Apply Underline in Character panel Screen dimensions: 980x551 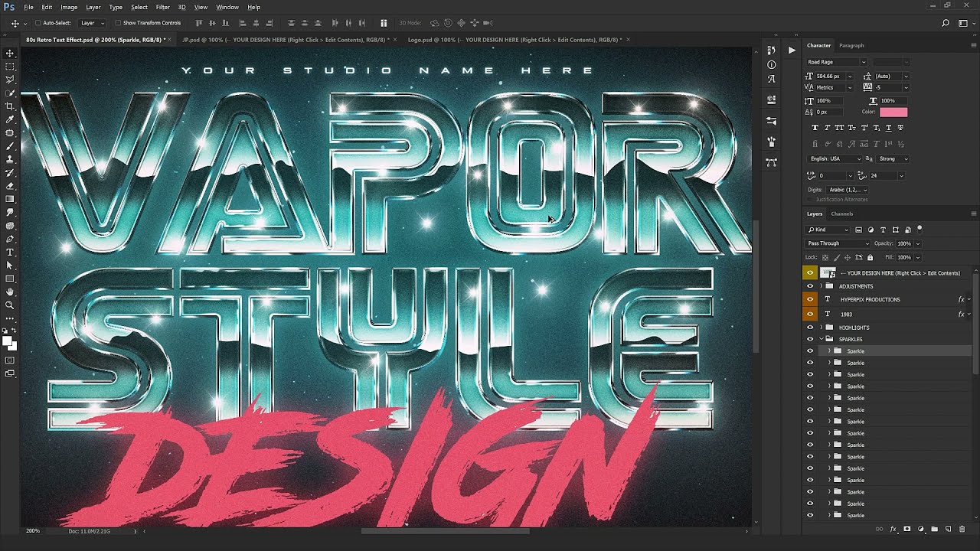click(x=888, y=128)
